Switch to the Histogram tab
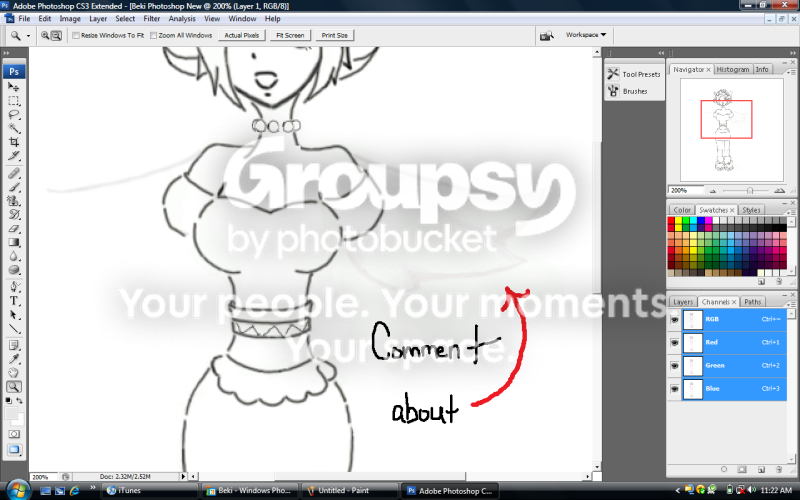Screen dimensions: 800x500 733,69
